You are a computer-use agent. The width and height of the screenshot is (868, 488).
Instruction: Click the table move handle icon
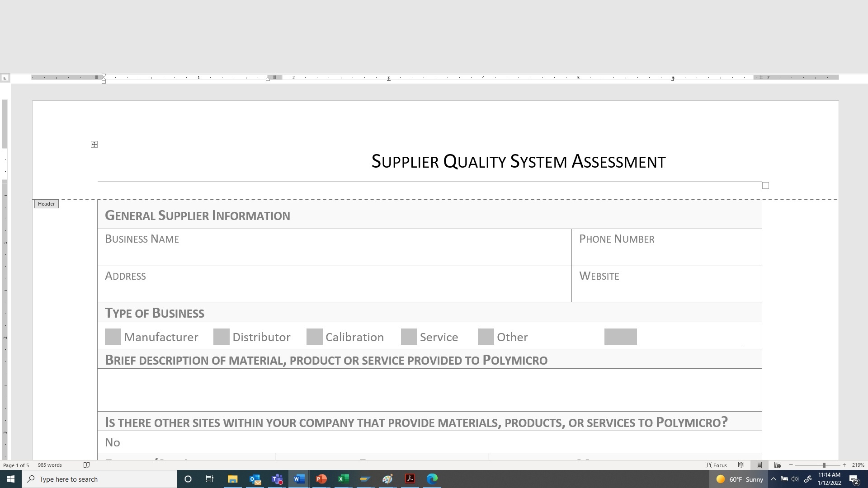pyautogui.click(x=94, y=144)
